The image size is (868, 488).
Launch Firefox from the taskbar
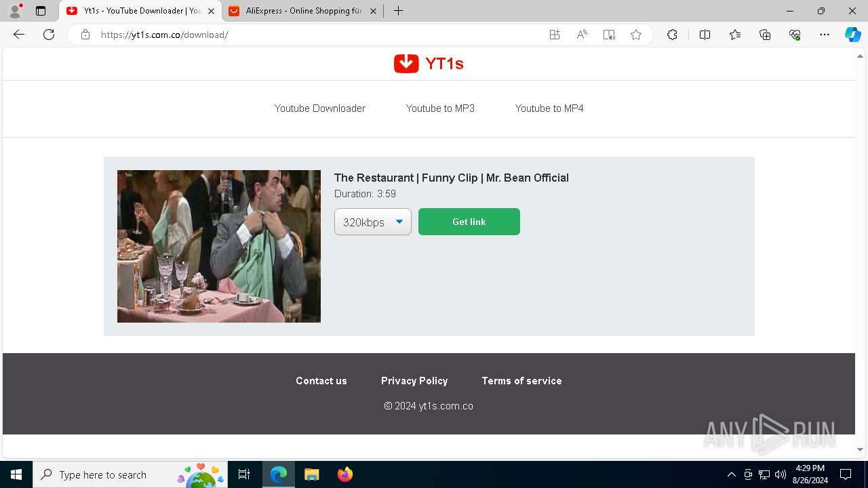click(x=344, y=474)
